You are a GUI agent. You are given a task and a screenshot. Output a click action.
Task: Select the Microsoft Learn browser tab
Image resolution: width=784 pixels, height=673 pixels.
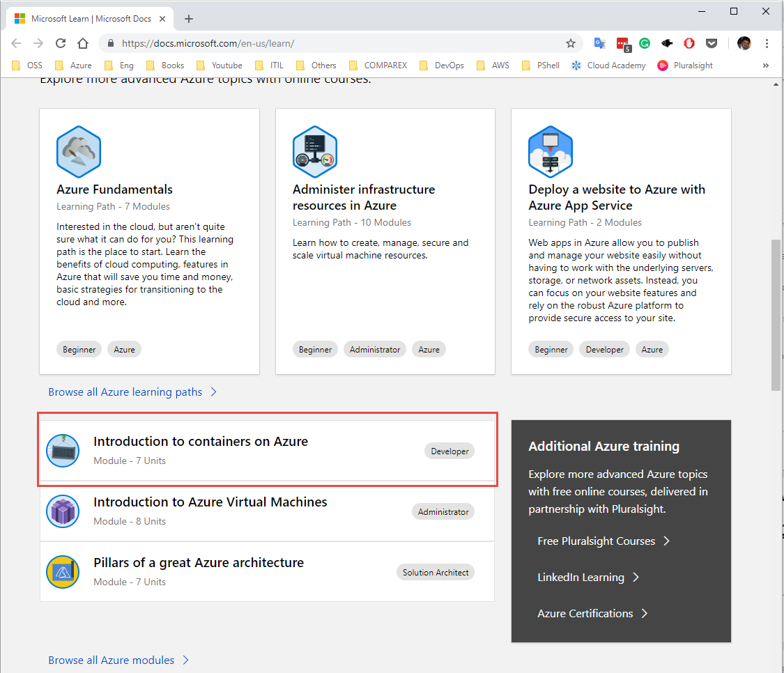click(90, 19)
